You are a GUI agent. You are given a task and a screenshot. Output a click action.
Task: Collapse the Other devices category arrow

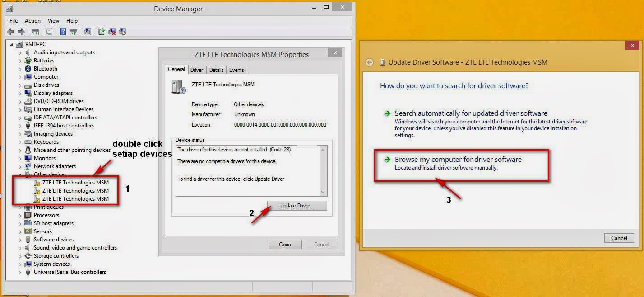coord(20,175)
